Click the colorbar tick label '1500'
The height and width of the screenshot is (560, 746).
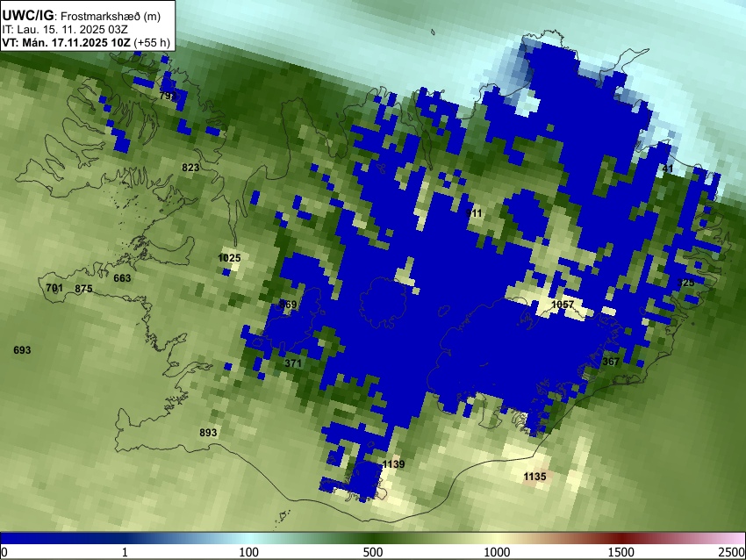[621, 552]
